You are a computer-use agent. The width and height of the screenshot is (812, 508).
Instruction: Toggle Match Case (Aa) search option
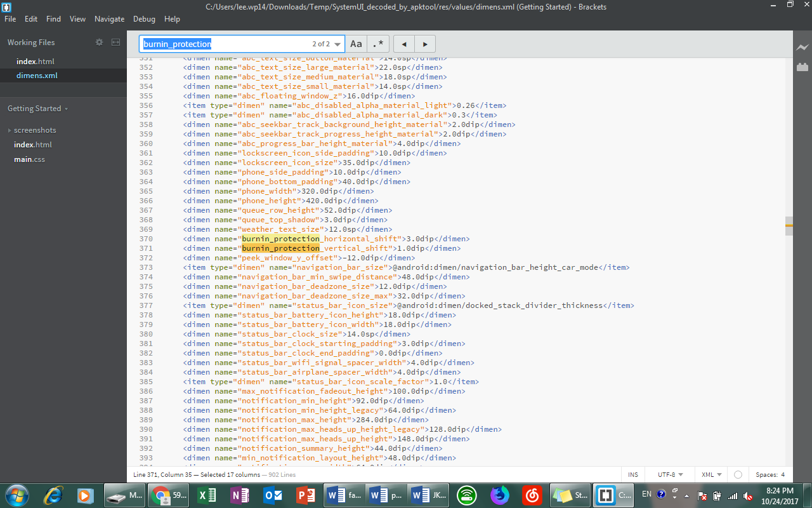point(357,44)
